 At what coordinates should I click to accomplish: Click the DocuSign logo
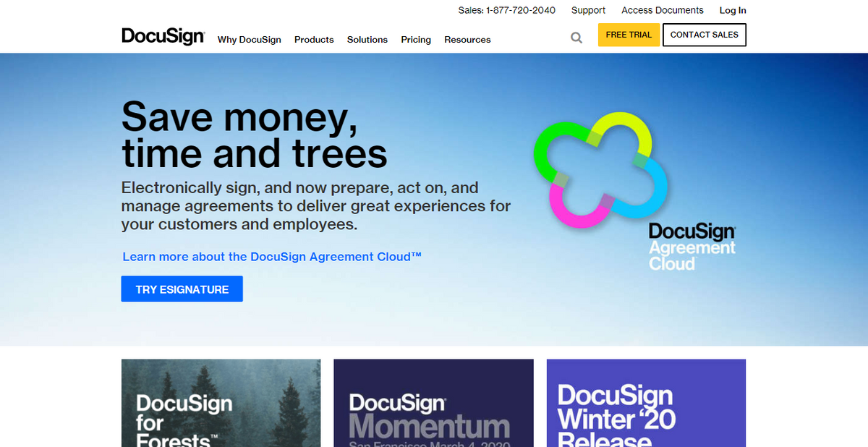pyautogui.click(x=163, y=36)
